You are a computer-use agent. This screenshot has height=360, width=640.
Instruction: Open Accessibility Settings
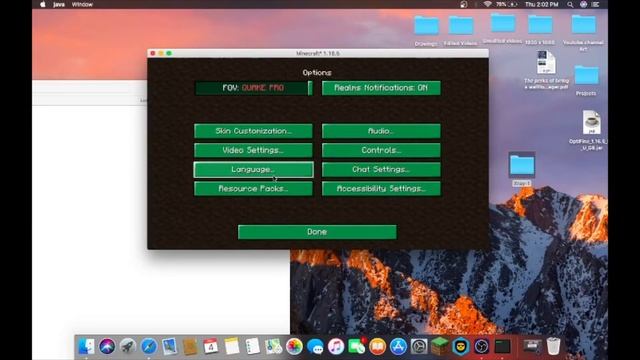(x=381, y=189)
